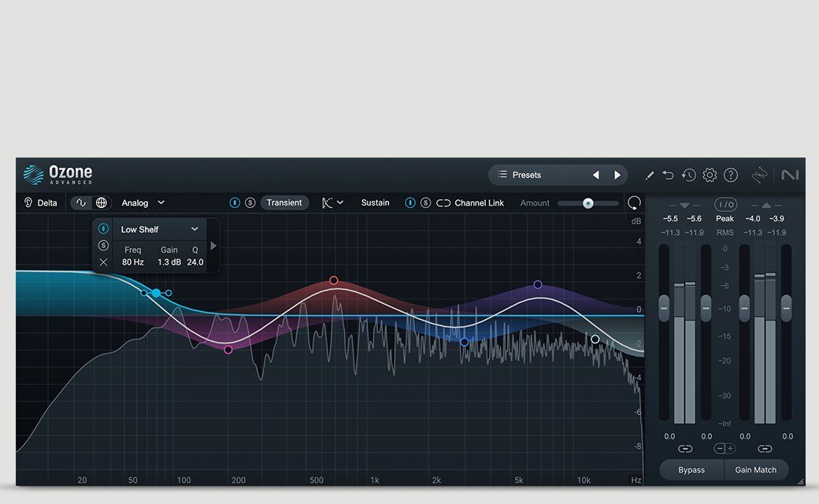
Task: Click the Ozone Advanced logo
Action: click(58, 175)
